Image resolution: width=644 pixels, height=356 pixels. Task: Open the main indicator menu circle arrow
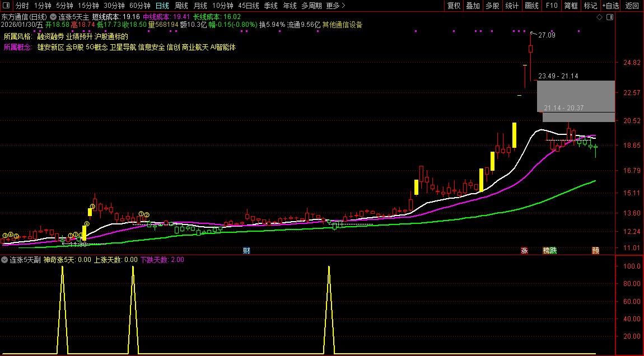[53, 17]
